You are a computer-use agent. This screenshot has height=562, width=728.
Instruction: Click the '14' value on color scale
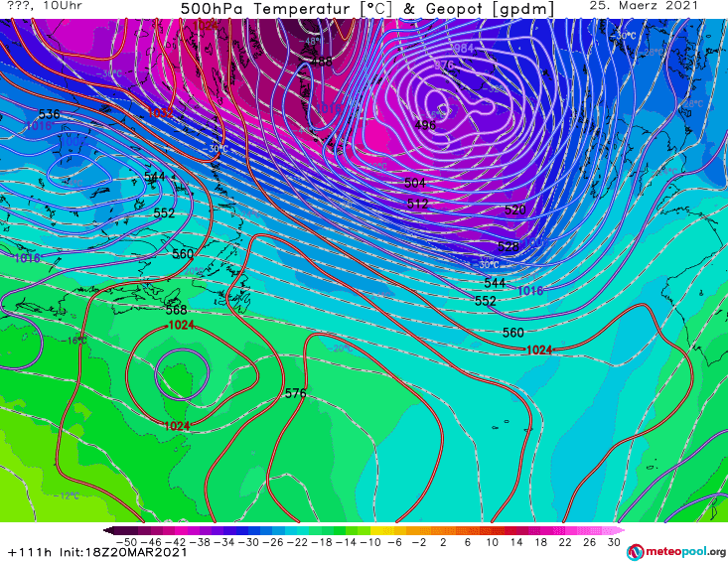tap(516, 542)
